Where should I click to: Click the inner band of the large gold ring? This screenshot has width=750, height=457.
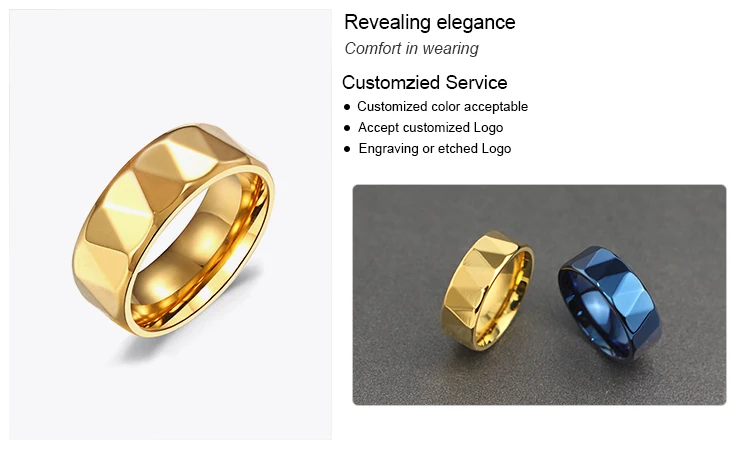[201, 254]
